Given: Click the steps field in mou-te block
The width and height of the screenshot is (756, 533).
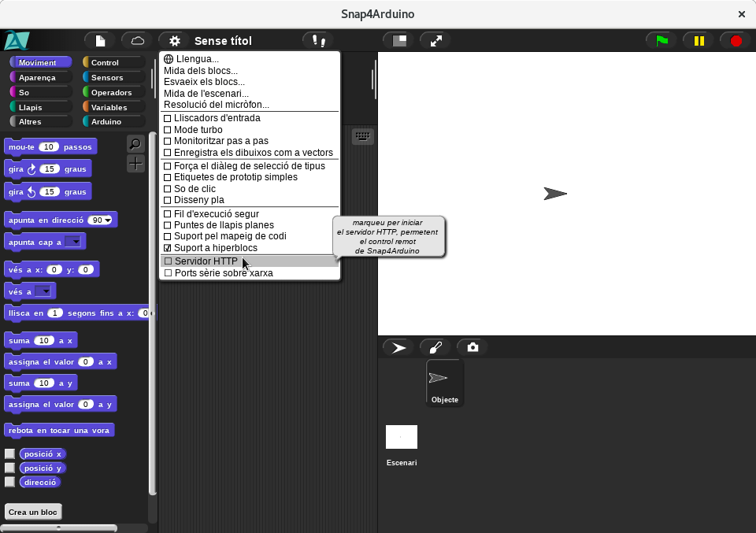Looking at the screenshot, I should (x=49, y=147).
